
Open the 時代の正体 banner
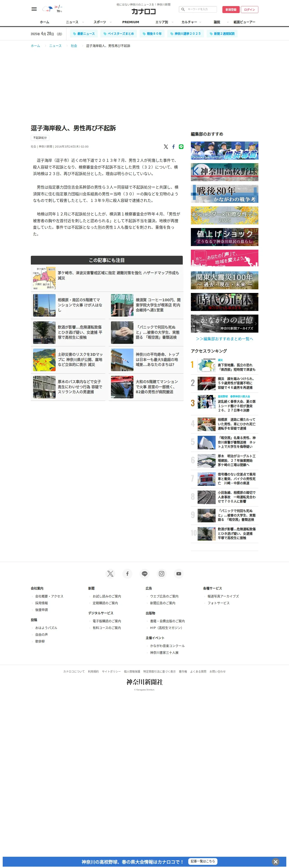click(224, 302)
